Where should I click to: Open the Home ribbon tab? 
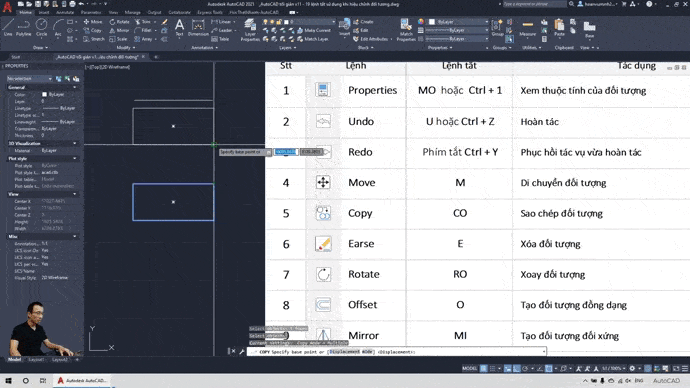click(26, 12)
